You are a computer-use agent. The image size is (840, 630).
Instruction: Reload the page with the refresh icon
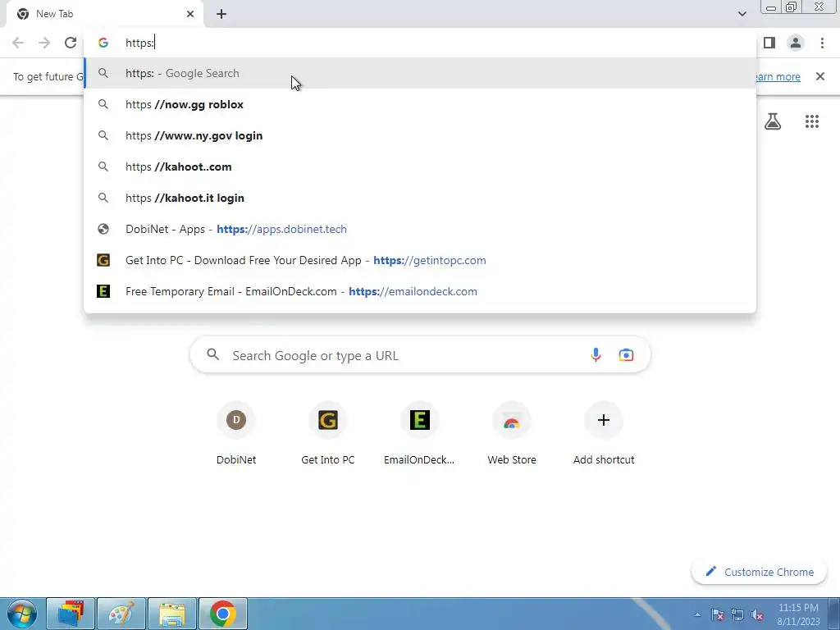[71, 43]
